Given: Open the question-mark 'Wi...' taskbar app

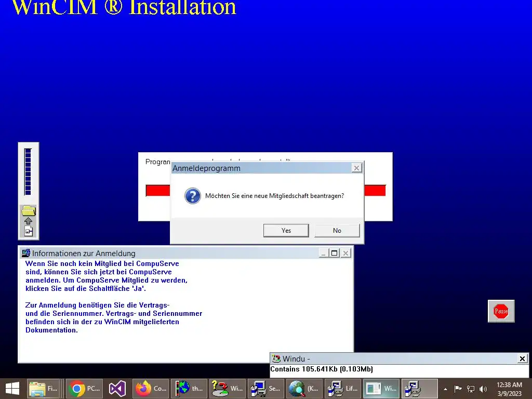Looking at the screenshot, I should pyautogui.click(x=228, y=389).
